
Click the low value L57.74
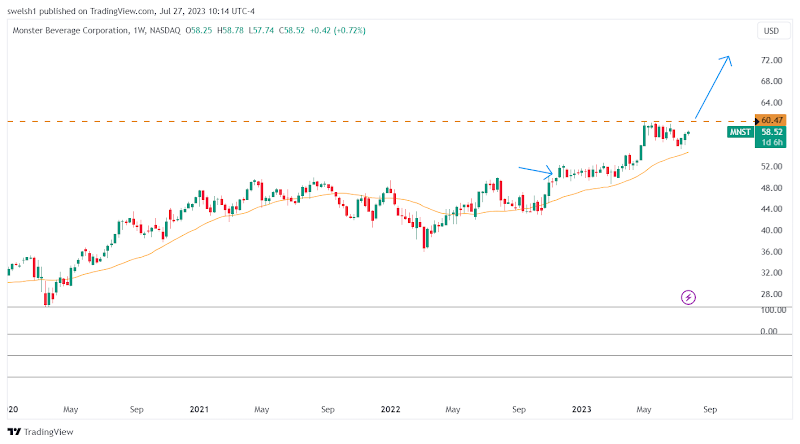pos(261,30)
